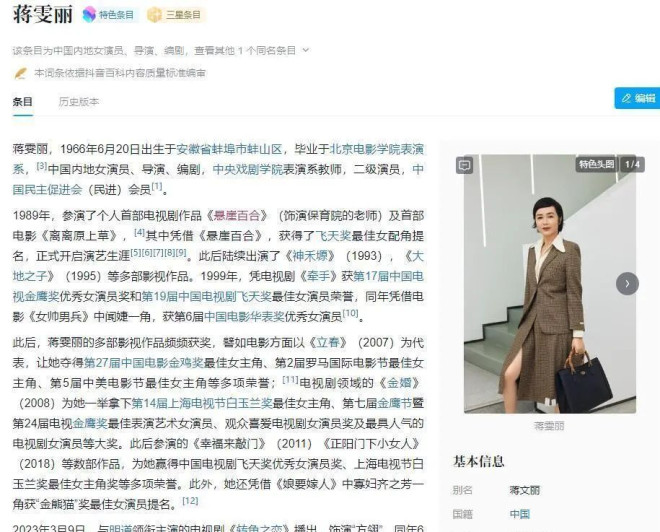
Task: Click the 三星条目 gold badge icon
Action: pos(154,15)
